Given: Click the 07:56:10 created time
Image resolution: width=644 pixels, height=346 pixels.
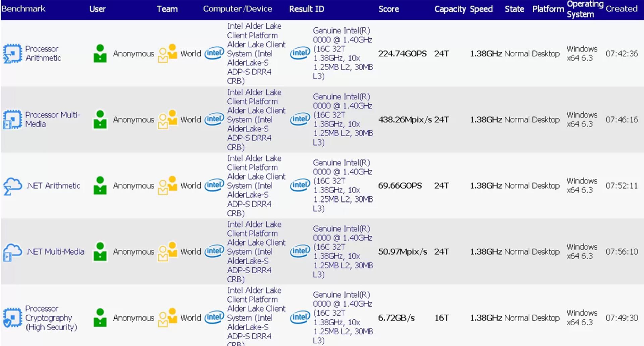Looking at the screenshot, I should [622, 252].
